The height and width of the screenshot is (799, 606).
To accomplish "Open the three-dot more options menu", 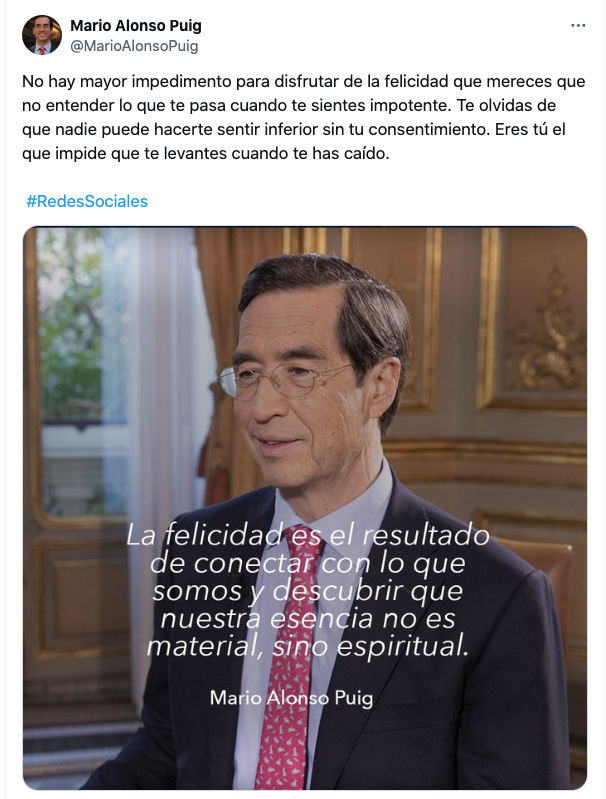I will pyautogui.click(x=578, y=25).
